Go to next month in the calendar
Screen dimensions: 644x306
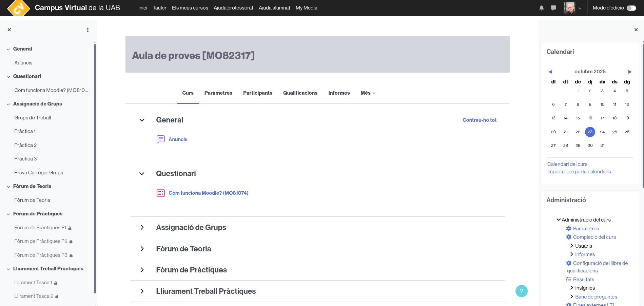click(630, 72)
